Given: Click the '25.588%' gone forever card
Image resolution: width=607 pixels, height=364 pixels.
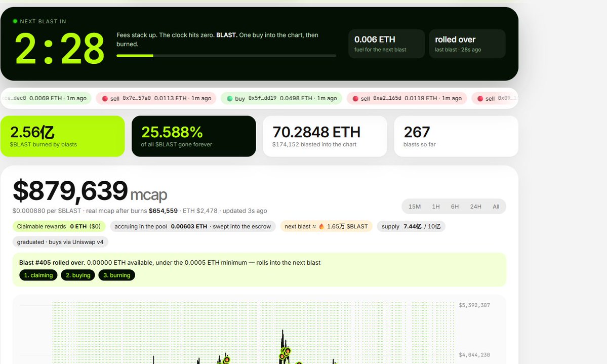Looking at the screenshot, I should click(x=193, y=136).
